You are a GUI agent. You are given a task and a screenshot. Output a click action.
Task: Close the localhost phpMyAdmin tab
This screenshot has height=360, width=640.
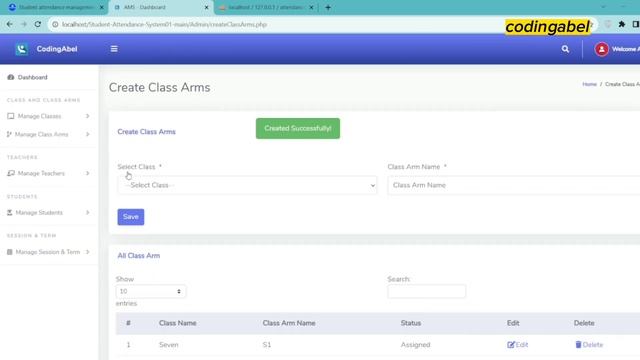click(311, 7)
